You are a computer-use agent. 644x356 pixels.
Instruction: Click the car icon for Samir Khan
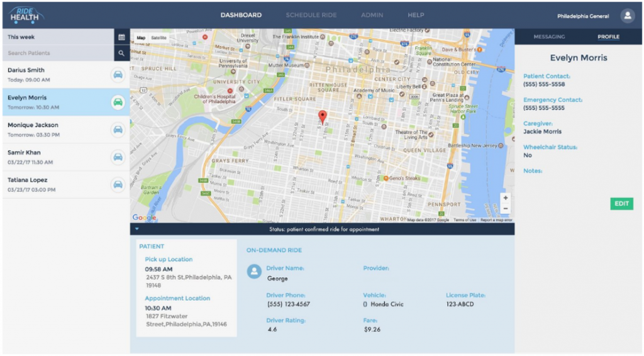click(x=118, y=157)
